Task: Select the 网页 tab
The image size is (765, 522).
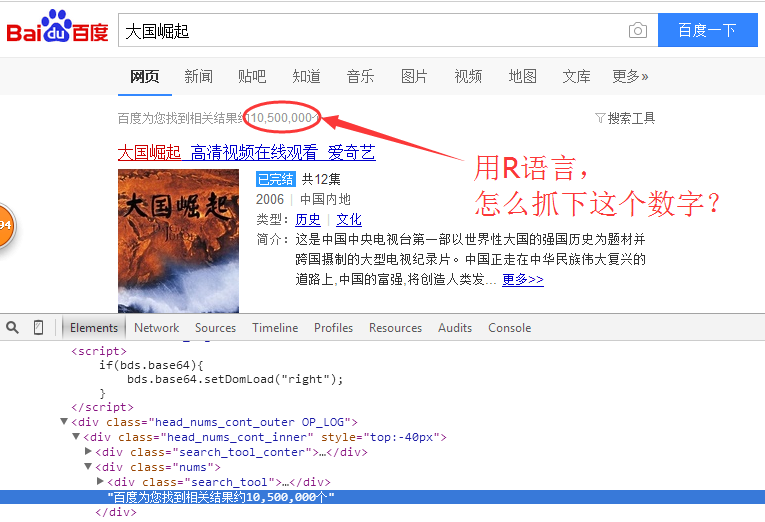Action: [x=144, y=76]
